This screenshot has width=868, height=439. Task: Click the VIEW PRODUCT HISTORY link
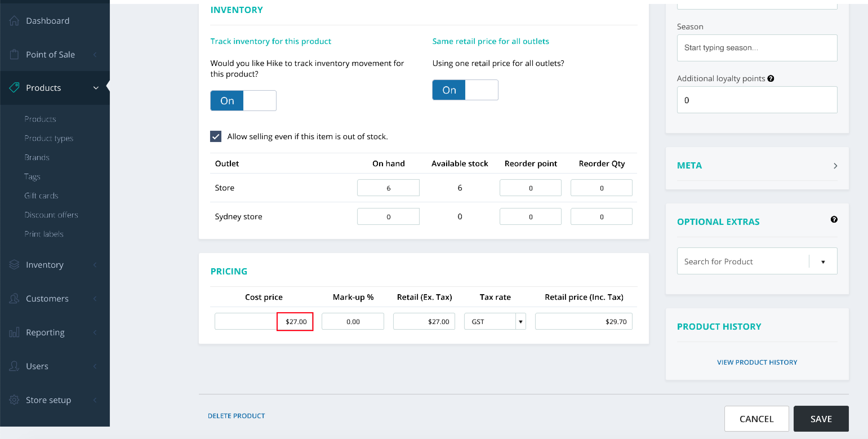pyautogui.click(x=756, y=362)
